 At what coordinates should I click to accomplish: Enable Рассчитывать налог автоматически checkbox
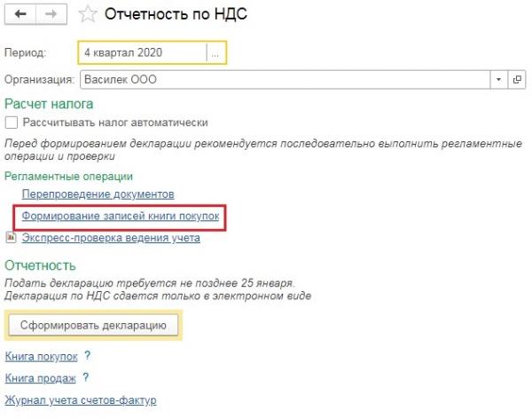pyautogui.click(x=12, y=123)
